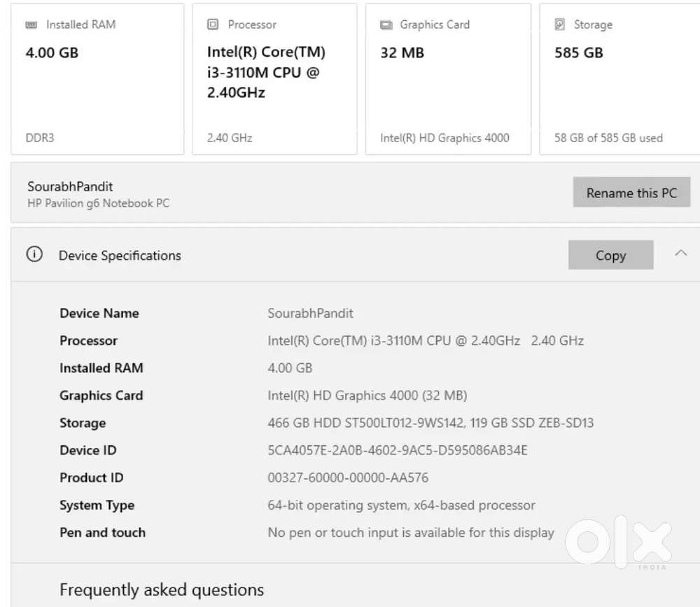Collapse the Device Specifications section
Viewport: 700px width, 607px height.
682,254
